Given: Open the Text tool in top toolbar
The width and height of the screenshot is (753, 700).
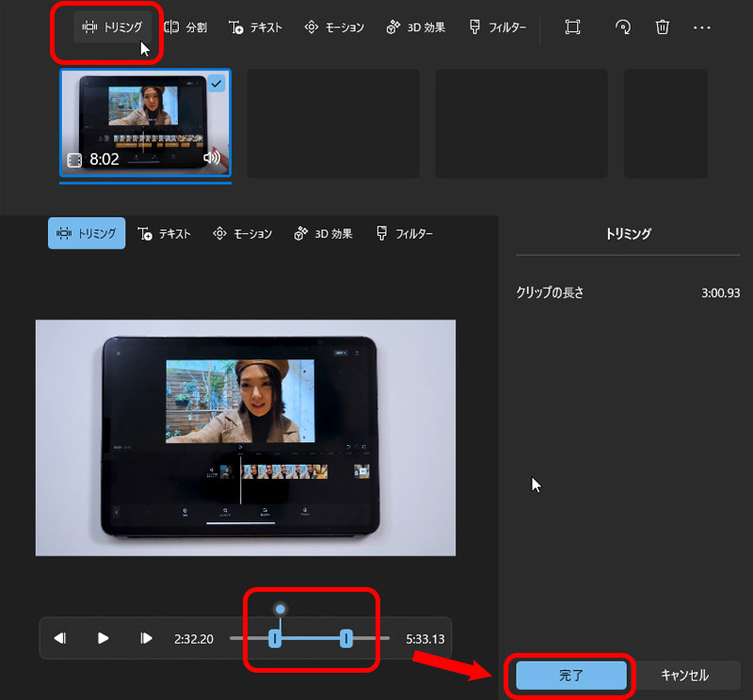Looking at the screenshot, I should [x=255, y=27].
